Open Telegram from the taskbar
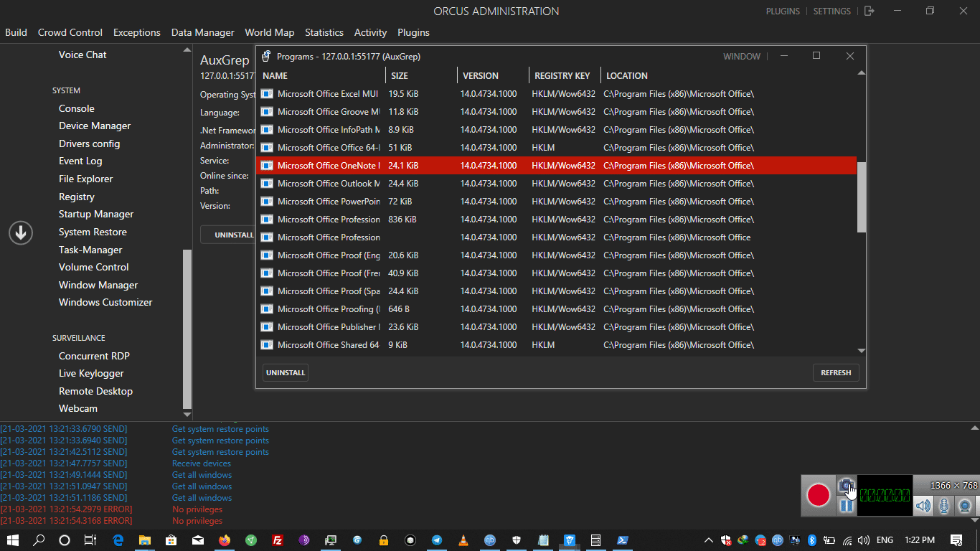The width and height of the screenshot is (980, 551). (x=437, y=540)
